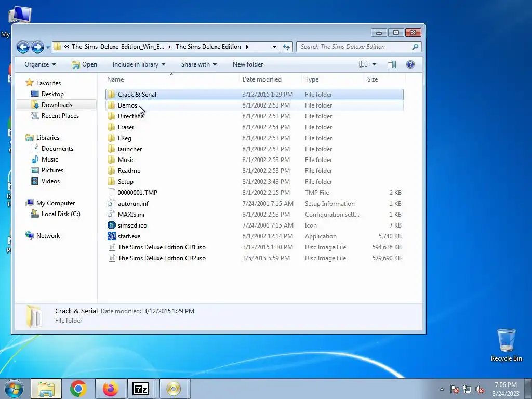Click the muted volume tray icon
Image resolution: width=532 pixels, height=399 pixels.
click(x=480, y=389)
